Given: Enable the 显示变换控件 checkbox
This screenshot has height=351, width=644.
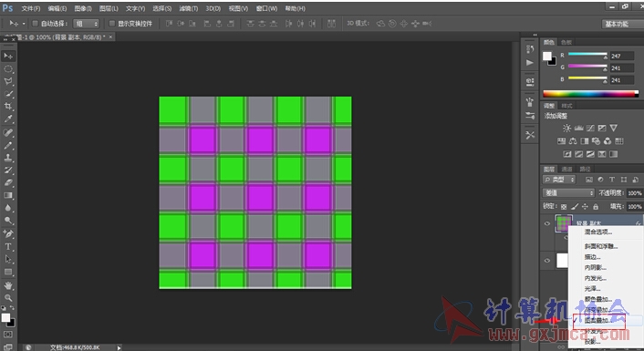Looking at the screenshot, I should [x=111, y=24].
